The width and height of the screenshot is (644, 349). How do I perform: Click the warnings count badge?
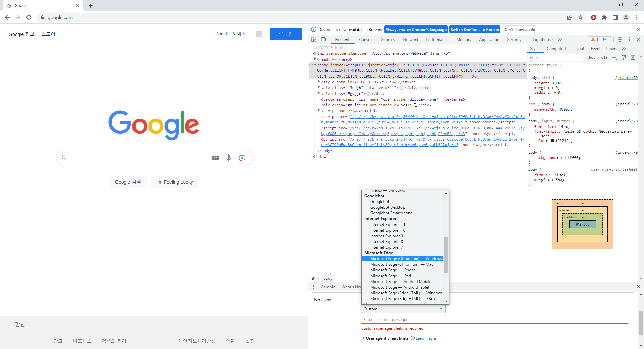point(595,39)
